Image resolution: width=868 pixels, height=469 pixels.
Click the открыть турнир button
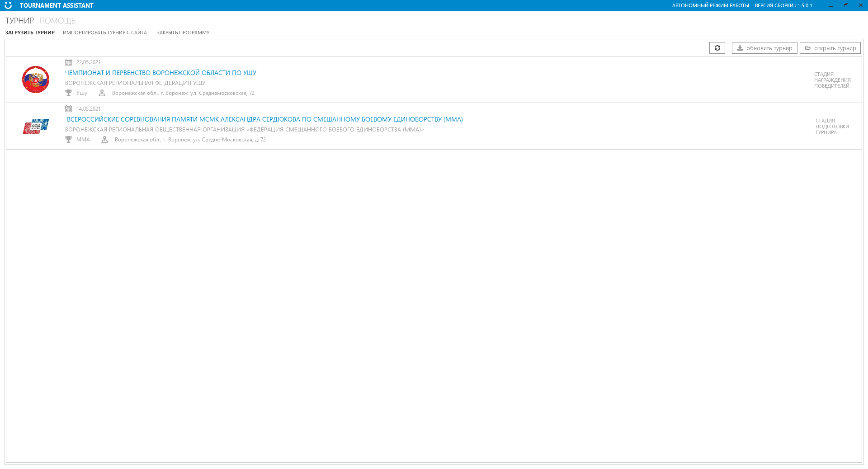point(830,48)
